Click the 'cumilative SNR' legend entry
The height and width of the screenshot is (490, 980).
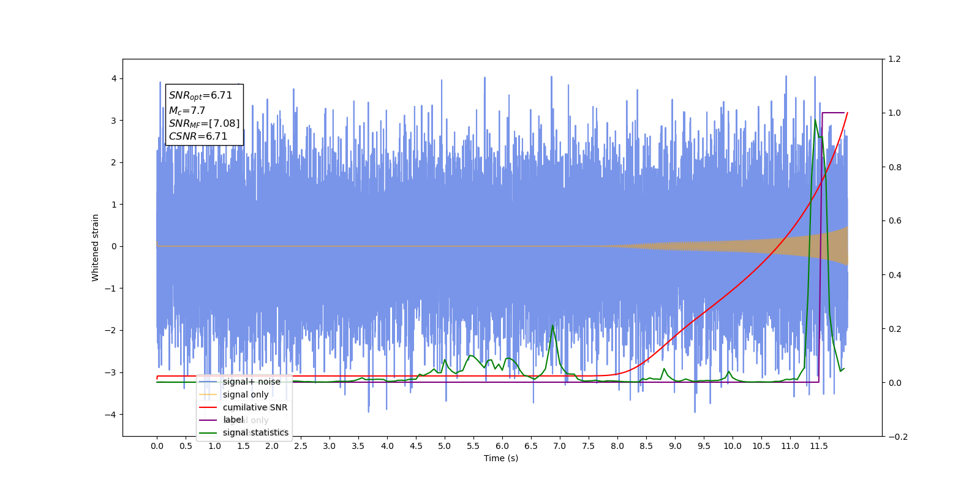255,407
